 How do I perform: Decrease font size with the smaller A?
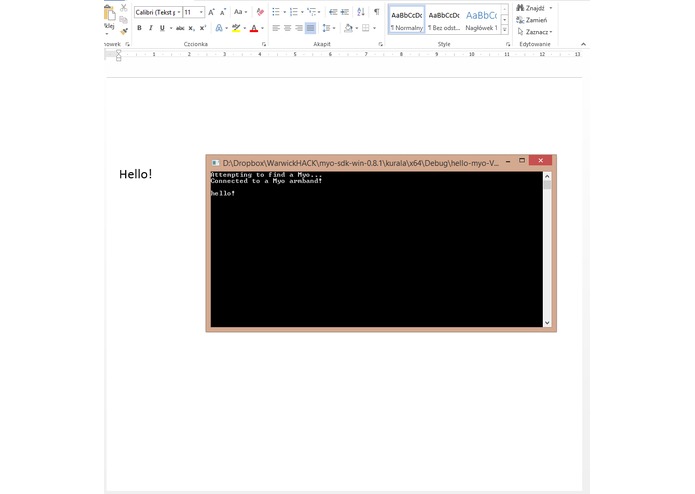[223, 12]
